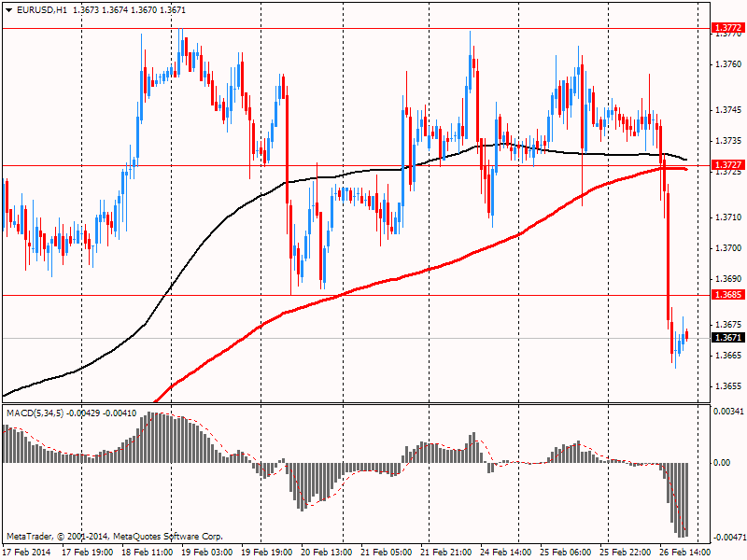747x560 pixels.
Task: Click the MACD value -0.00429
Action: point(83,413)
